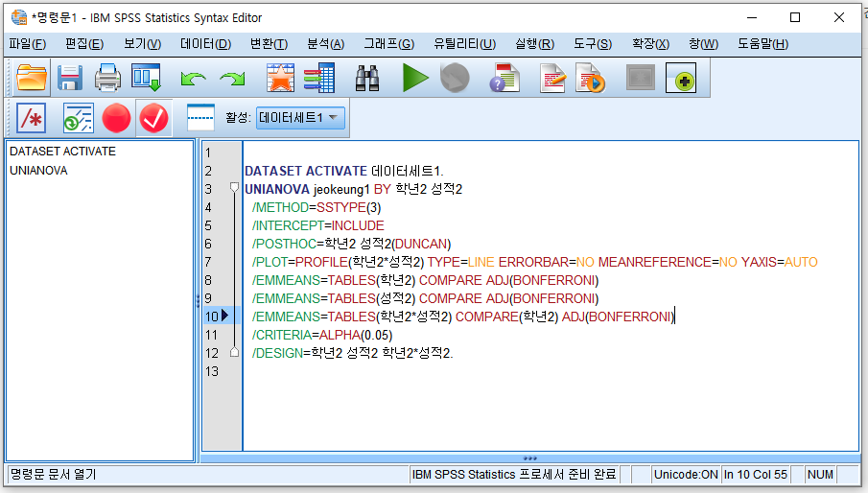This screenshot has width=868, height=493.
Task: Undo the last edit
Action: [193, 79]
